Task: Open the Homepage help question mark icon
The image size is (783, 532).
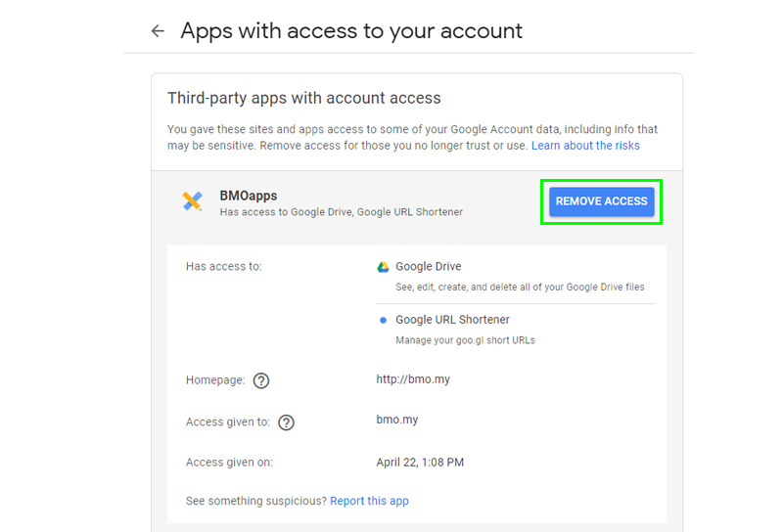Action: pos(261,380)
